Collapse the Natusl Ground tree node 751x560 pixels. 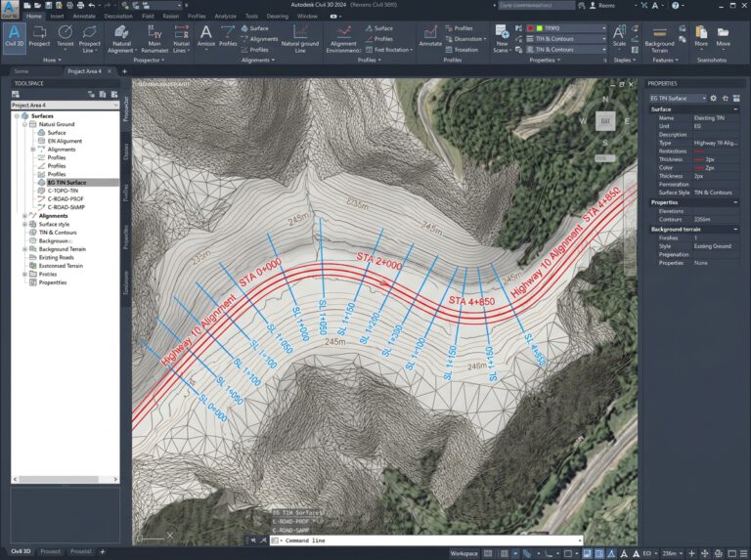[x=24, y=124]
